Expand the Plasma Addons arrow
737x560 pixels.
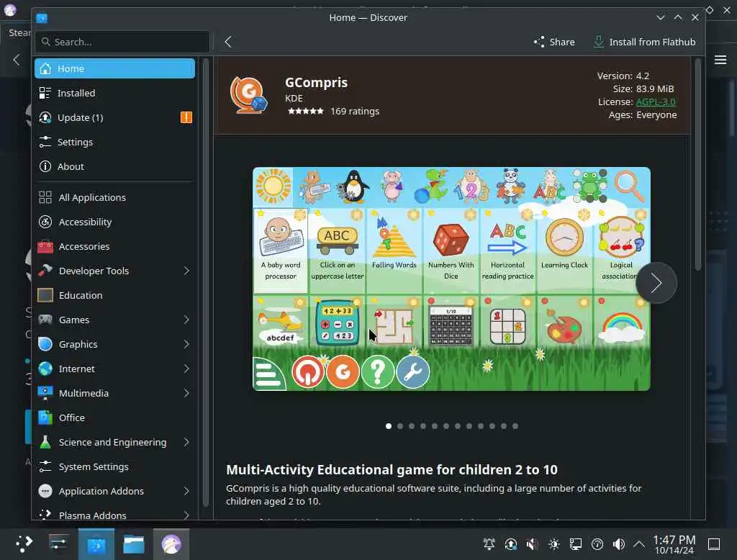point(186,515)
